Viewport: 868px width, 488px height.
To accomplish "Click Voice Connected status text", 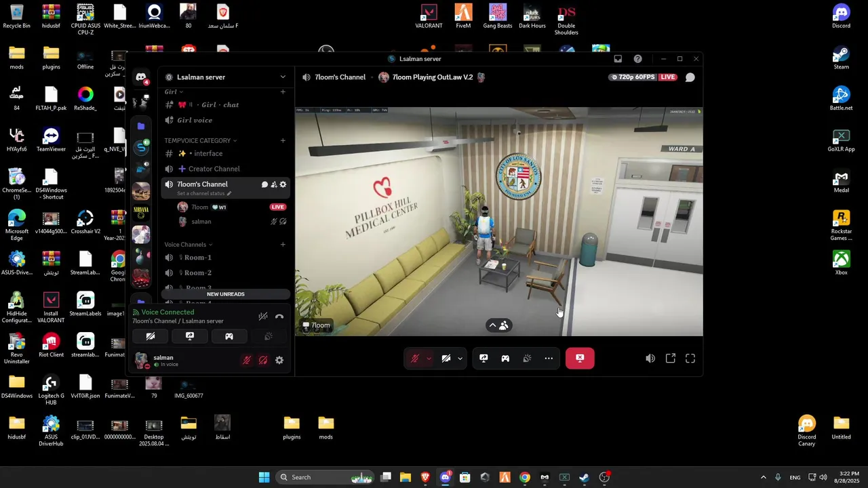I will click(x=167, y=312).
